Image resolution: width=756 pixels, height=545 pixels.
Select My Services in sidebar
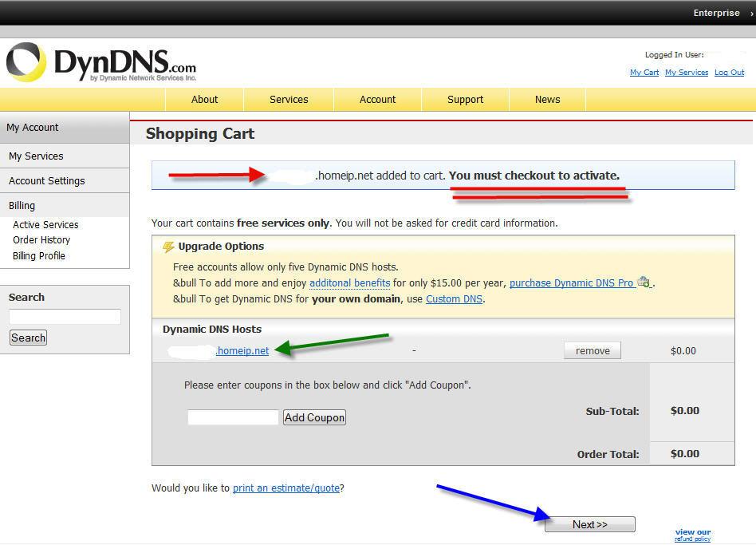pos(65,156)
